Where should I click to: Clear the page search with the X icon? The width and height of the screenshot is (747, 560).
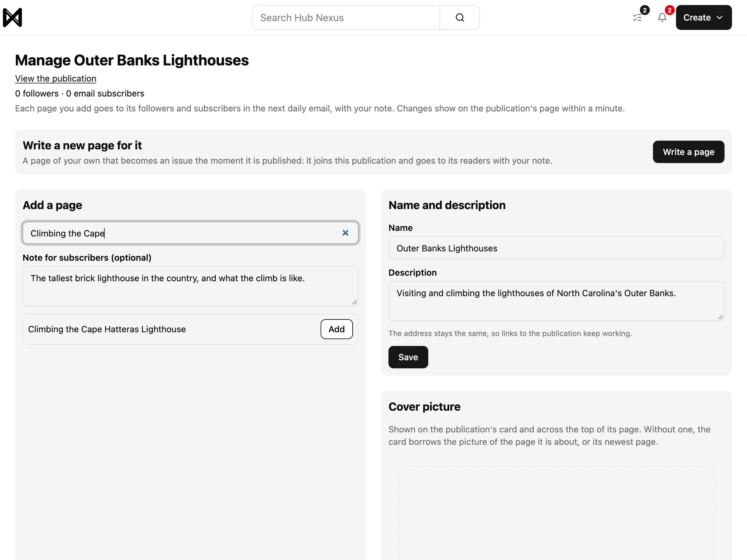pos(345,233)
